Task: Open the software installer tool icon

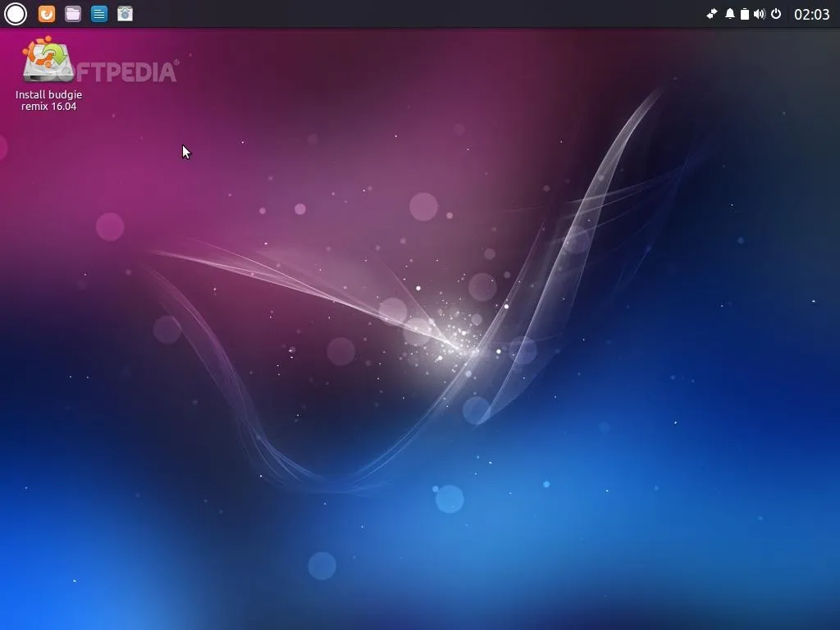Action: coord(125,14)
